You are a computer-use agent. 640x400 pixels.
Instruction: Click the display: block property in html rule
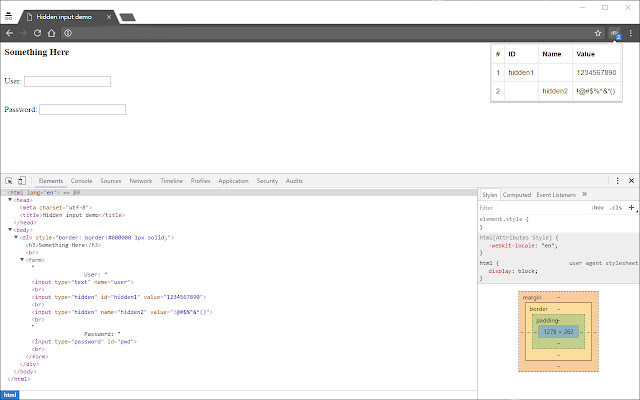pos(513,271)
